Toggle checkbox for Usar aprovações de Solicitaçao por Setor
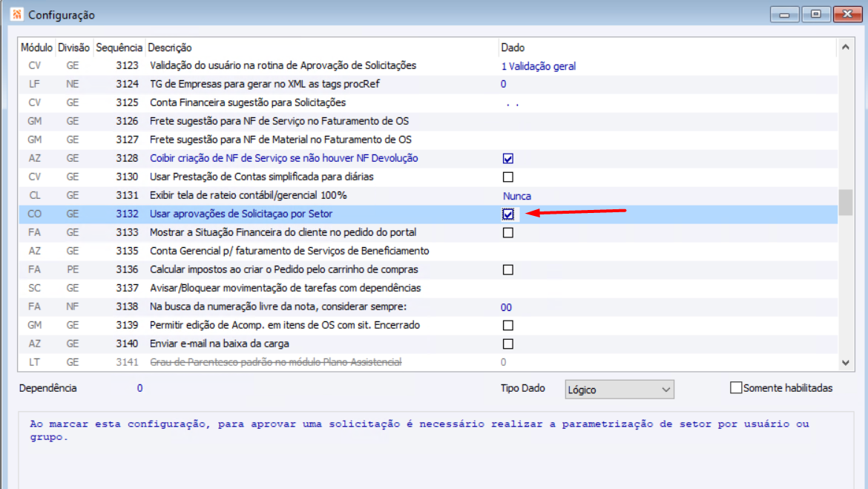 [507, 214]
